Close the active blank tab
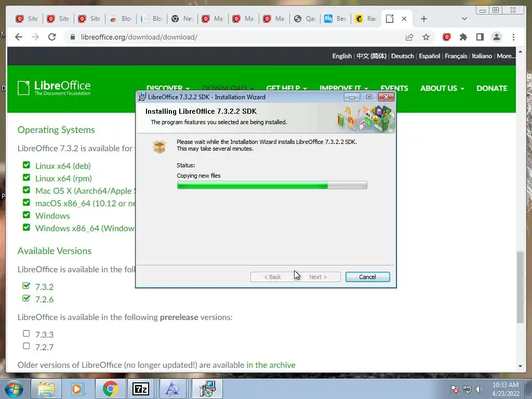 (x=404, y=19)
